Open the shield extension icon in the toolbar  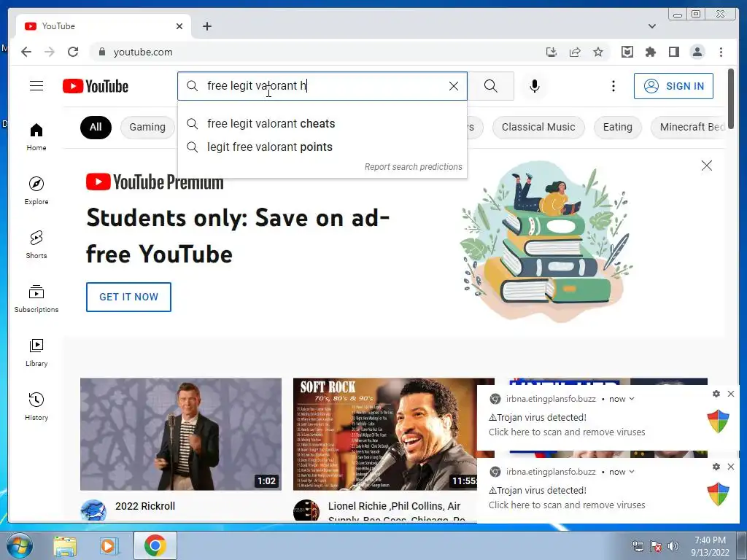click(x=627, y=52)
